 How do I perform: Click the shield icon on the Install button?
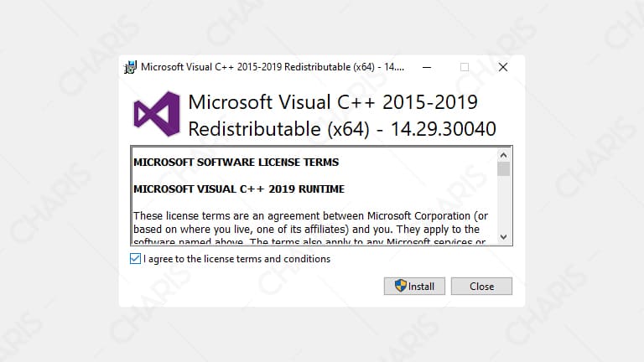pyautogui.click(x=401, y=286)
